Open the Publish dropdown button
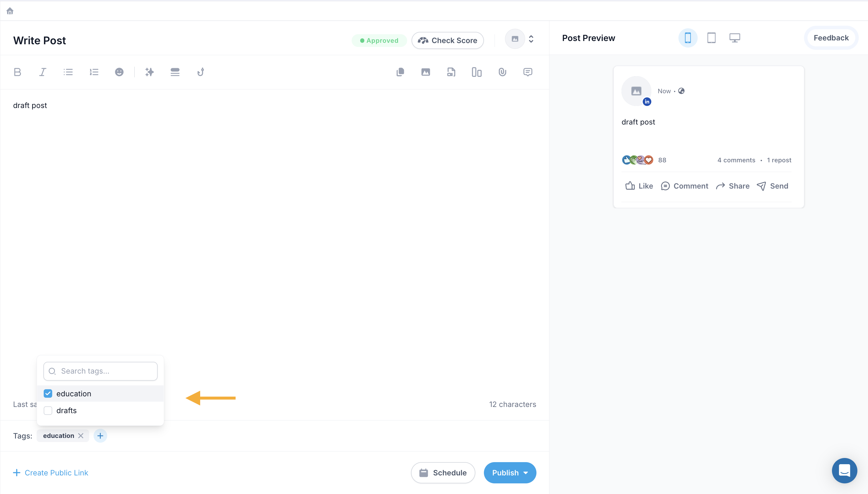This screenshot has height=494, width=868. 510,473
